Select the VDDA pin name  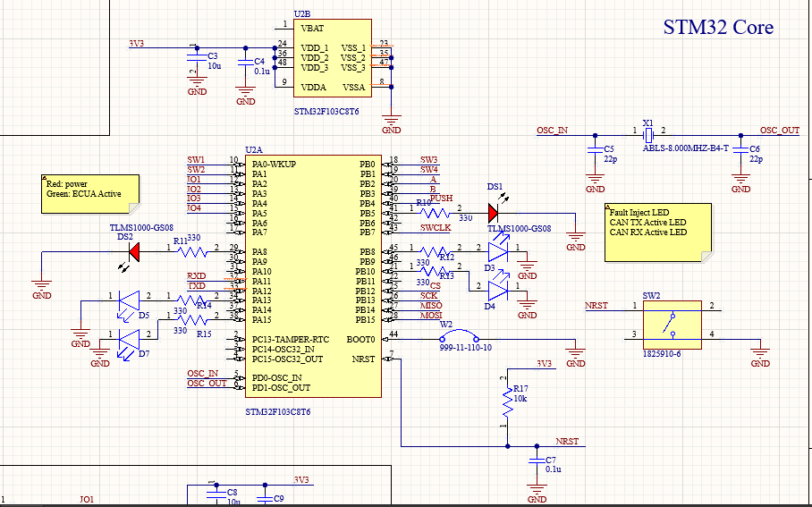coord(313,87)
